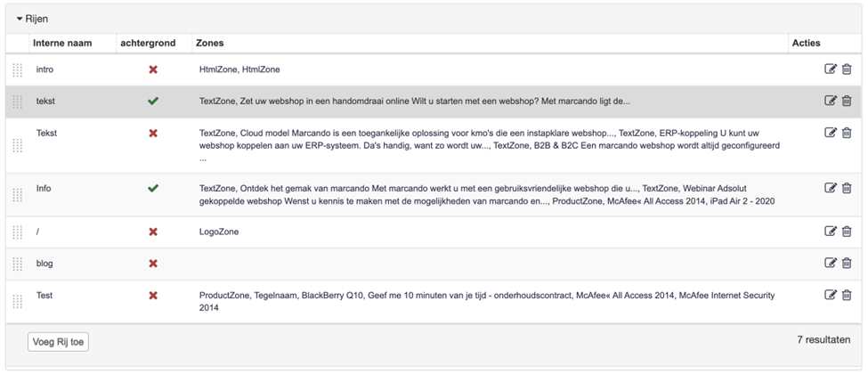Select the 'intro' name cell
The image size is (868, 374).
(x=45, y=69)
